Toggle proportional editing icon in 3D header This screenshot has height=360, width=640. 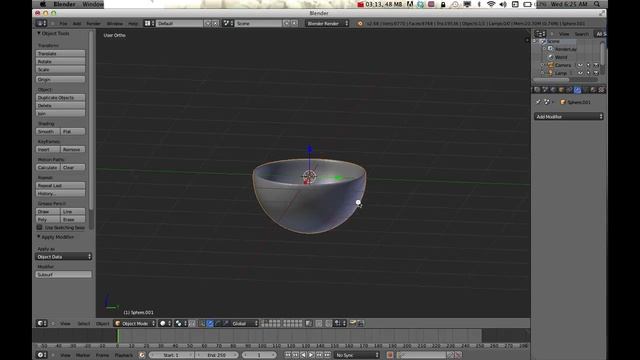(x=320, y=323)
